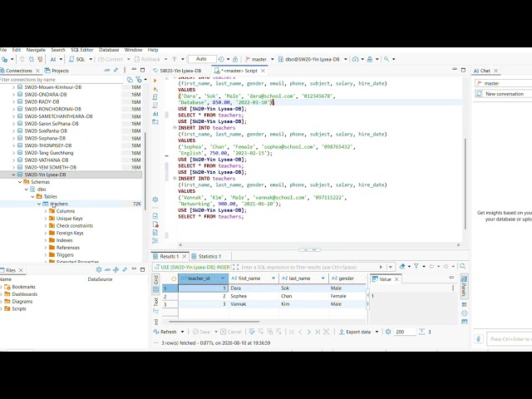Click the Connect plug icon in toolbar
Image resolution: width=532 pixels, height=399 pixels.
click(x=22, y=59)
